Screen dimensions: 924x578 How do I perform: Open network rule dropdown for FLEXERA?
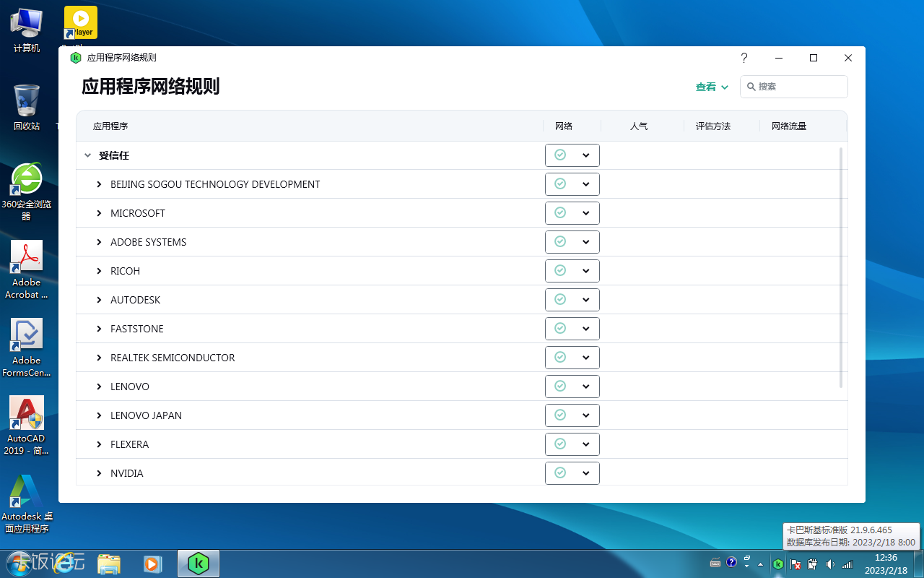click(x=572, y=444)
